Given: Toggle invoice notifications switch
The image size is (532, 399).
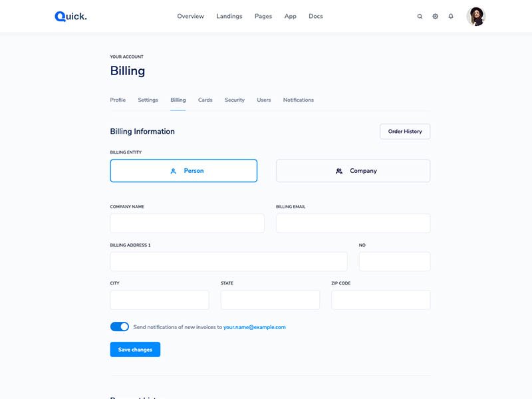Looking at the screenshot, I should [120, 327].
